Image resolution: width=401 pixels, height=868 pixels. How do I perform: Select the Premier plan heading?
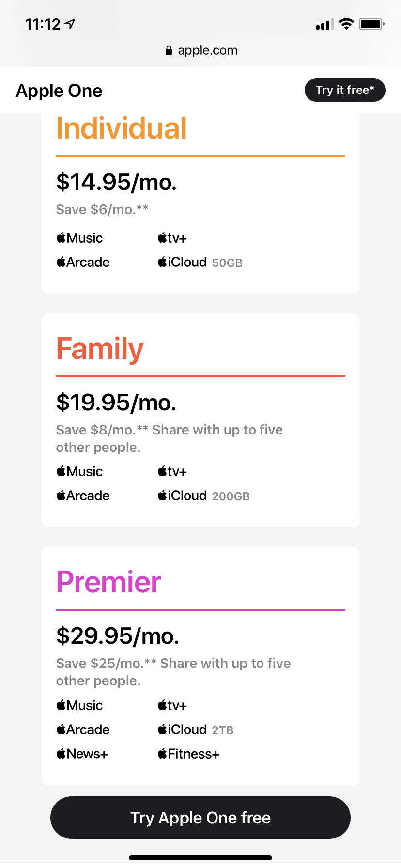[x=108, y=582]
